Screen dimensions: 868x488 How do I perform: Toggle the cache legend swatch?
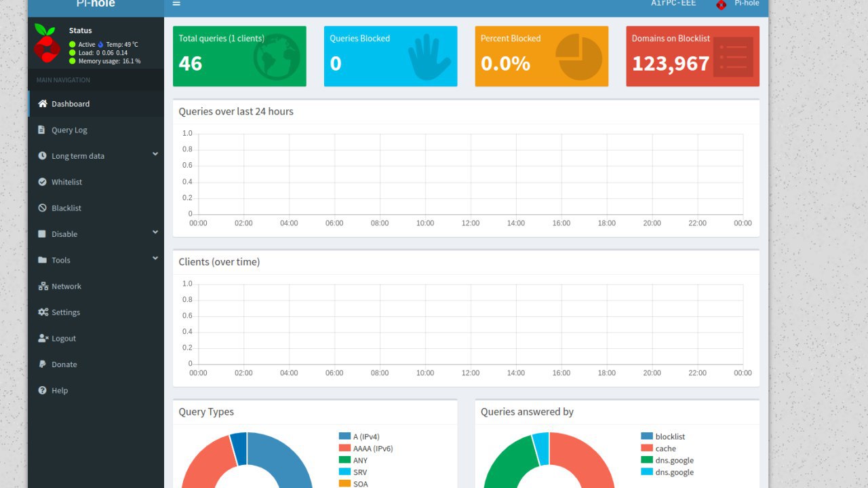pyautogui.click(x=647, y=449)
